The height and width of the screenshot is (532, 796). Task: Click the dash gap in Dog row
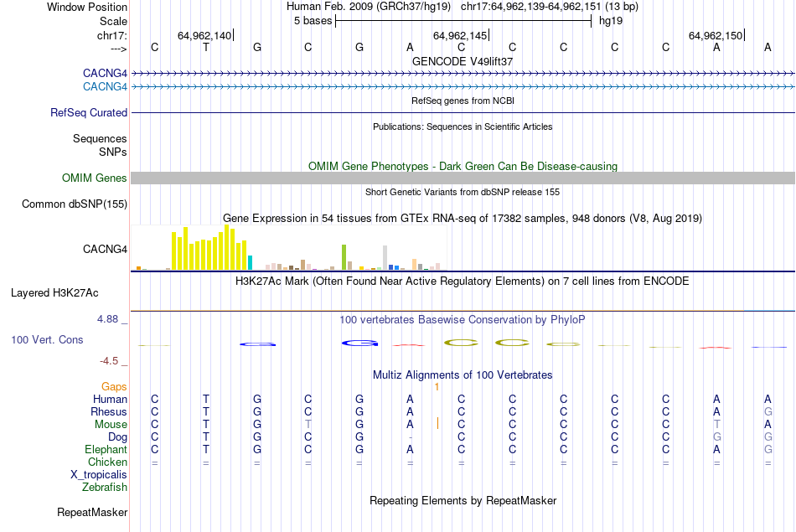pos(411,437)
